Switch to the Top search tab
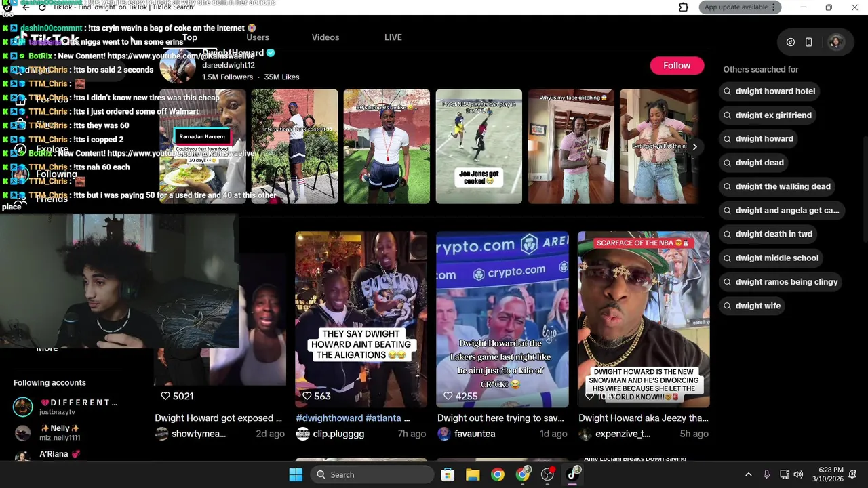The width and height of the screenshot is (868, 488). point(190,37)
